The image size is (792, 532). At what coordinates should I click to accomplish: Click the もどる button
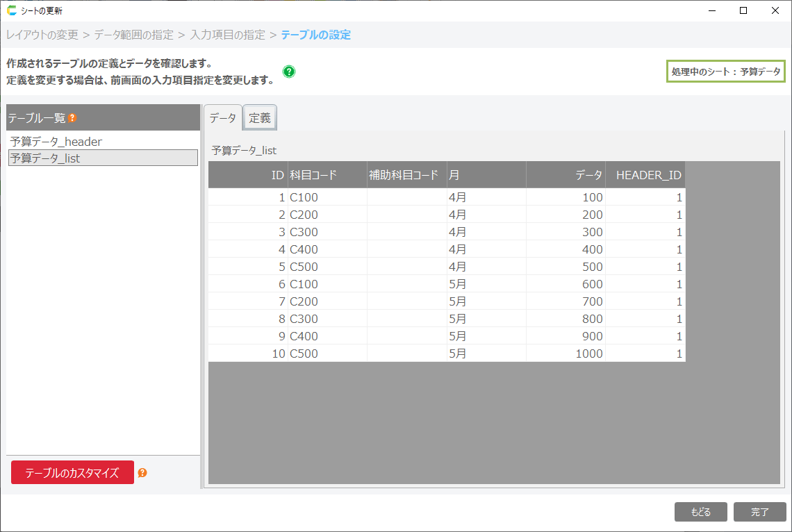[x=700, y=512]
